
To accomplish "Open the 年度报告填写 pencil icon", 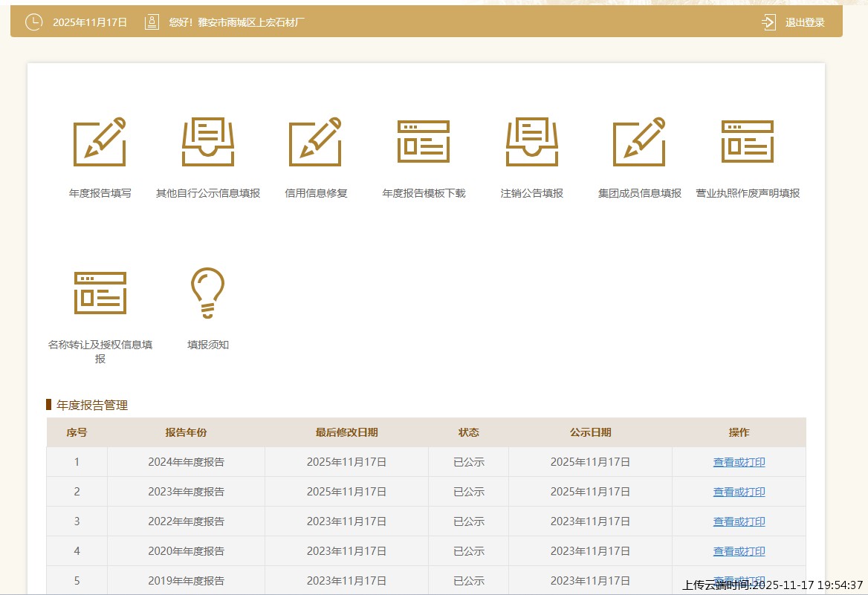I will pos(100,142).
